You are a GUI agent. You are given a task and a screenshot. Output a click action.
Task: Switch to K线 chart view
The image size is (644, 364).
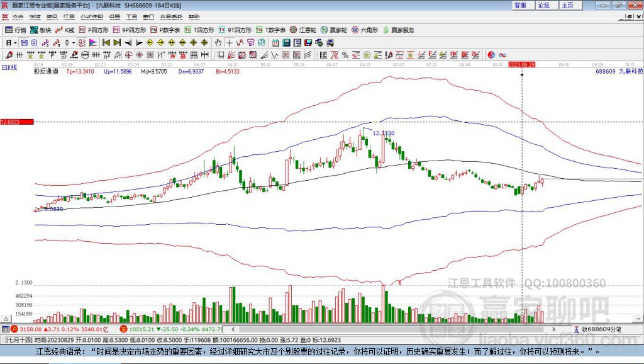point(65,30)
